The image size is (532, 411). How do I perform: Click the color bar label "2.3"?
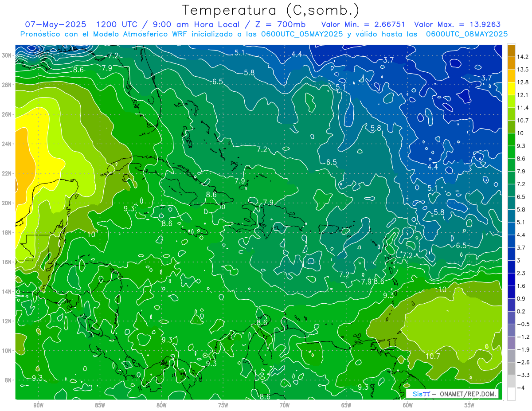(521, 273)
